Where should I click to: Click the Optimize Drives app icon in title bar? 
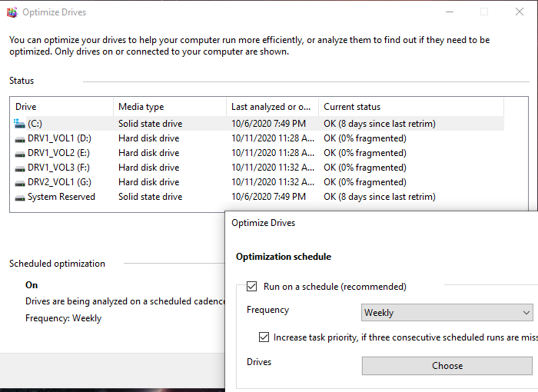point(11,12)
